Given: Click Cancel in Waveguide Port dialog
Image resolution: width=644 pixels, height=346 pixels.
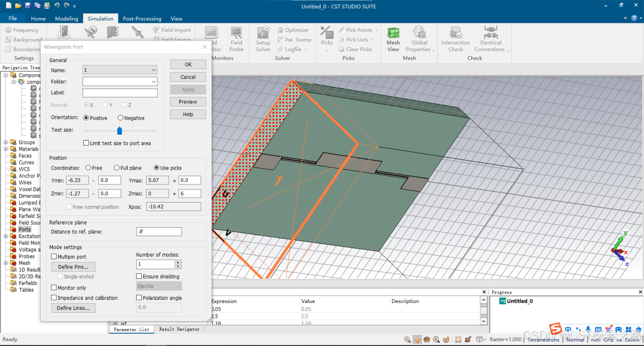Looking at the screenshot, I should [x=188, y=77].
